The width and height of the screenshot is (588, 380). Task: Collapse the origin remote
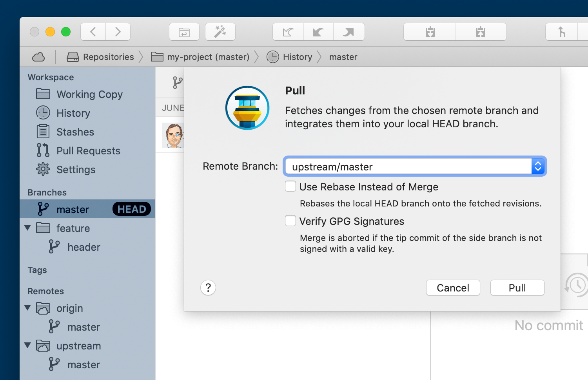pyautogui.click(x=27, y=308)
